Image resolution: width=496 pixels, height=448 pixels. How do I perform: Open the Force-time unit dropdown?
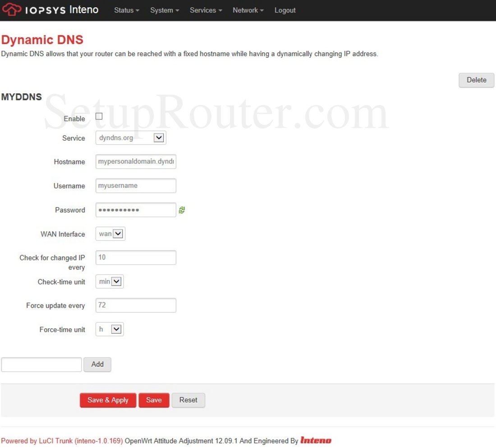110,329
